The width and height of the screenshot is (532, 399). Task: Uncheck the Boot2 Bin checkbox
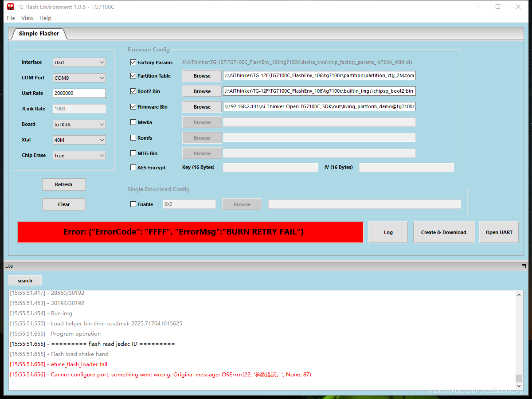(133, 91)
